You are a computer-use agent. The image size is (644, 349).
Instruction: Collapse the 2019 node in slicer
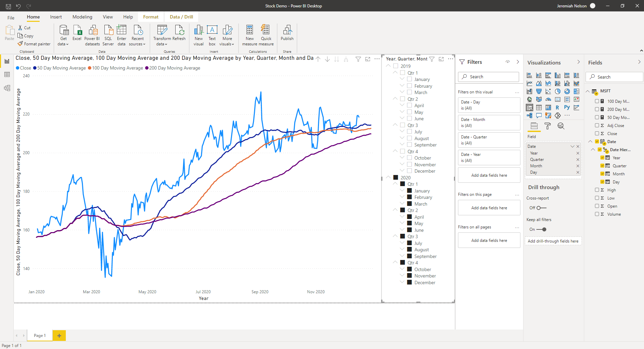[x=388, y=66]
